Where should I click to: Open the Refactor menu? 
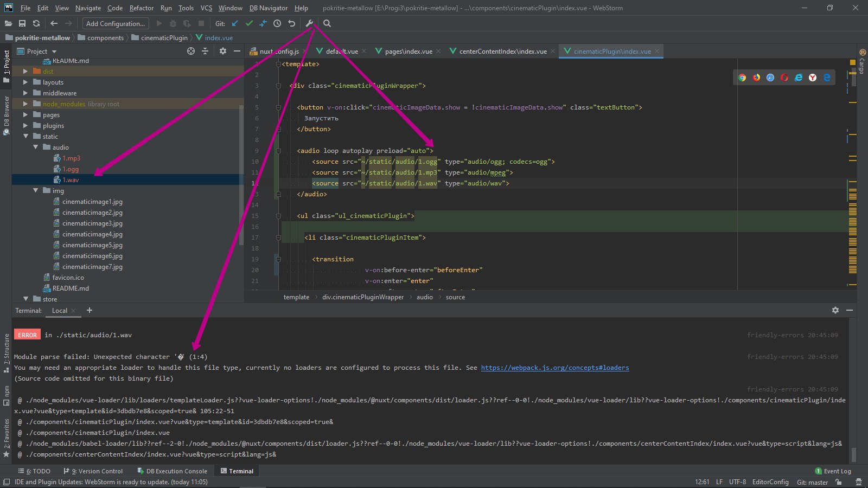coord(142,8)
